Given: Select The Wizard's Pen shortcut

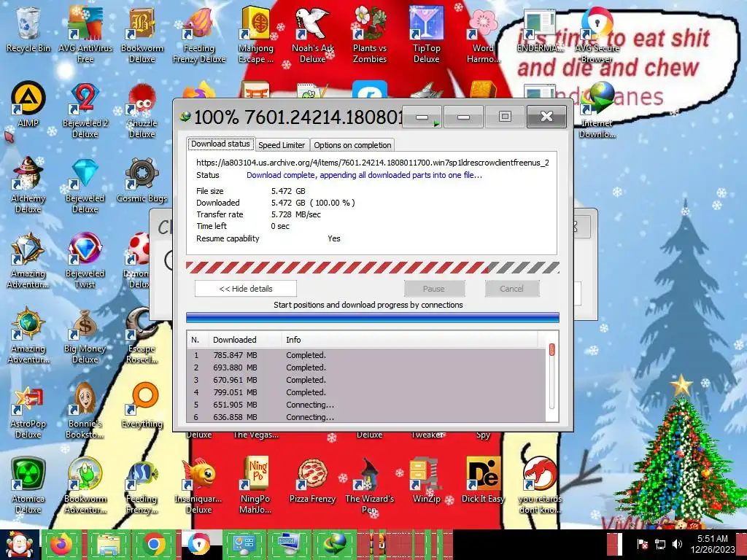Looking at the screenshot, I should click(x=370, y=486).
